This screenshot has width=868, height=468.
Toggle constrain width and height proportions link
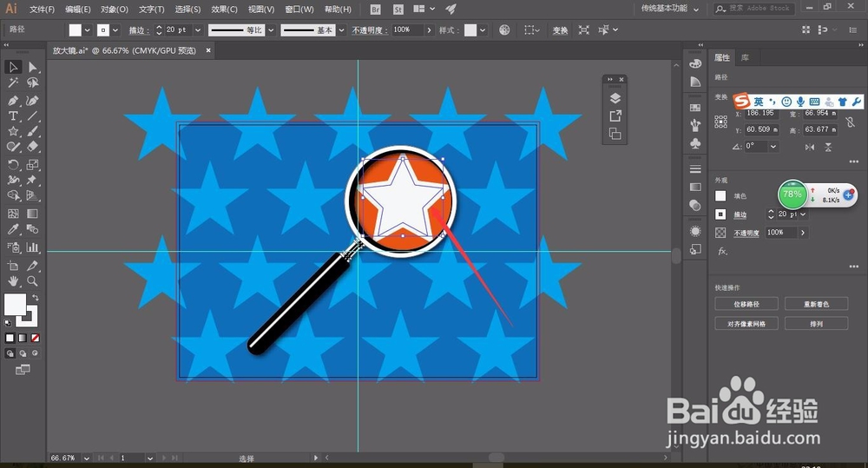[x=850, y=122]
